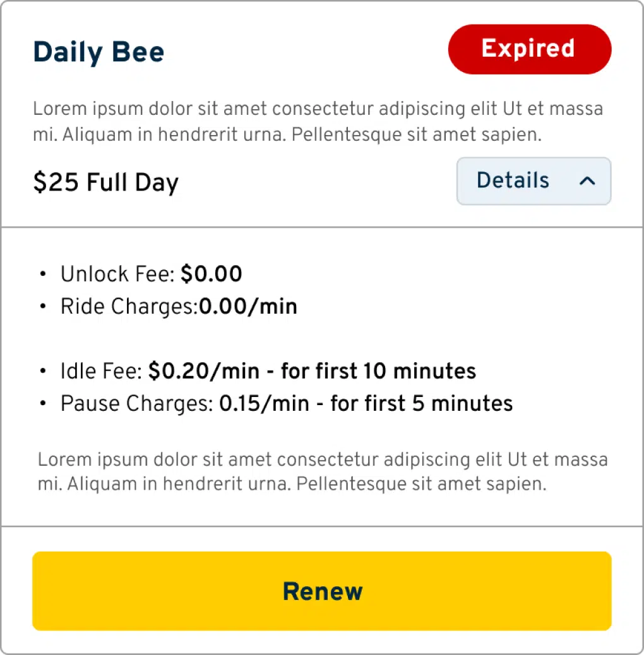
Task: Click the Details dropdown label
Action: (x=513, y=181)
